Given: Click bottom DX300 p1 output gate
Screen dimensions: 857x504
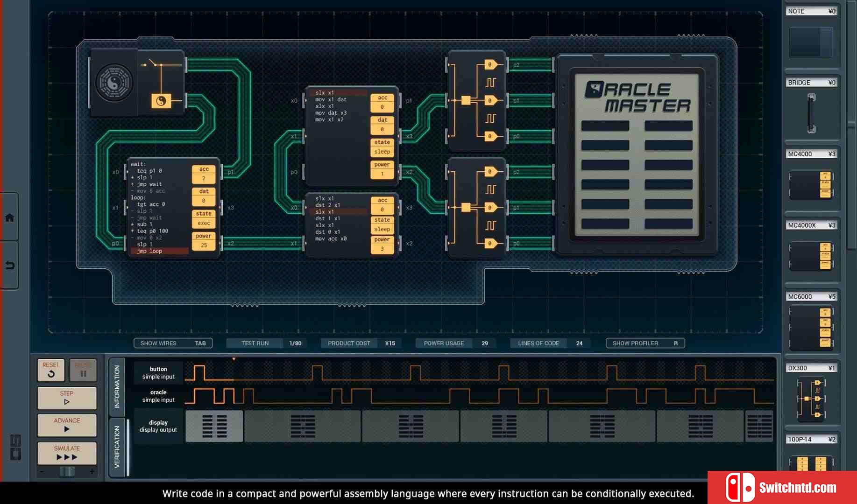Looking at the screenshot, I should coord(490,208).
